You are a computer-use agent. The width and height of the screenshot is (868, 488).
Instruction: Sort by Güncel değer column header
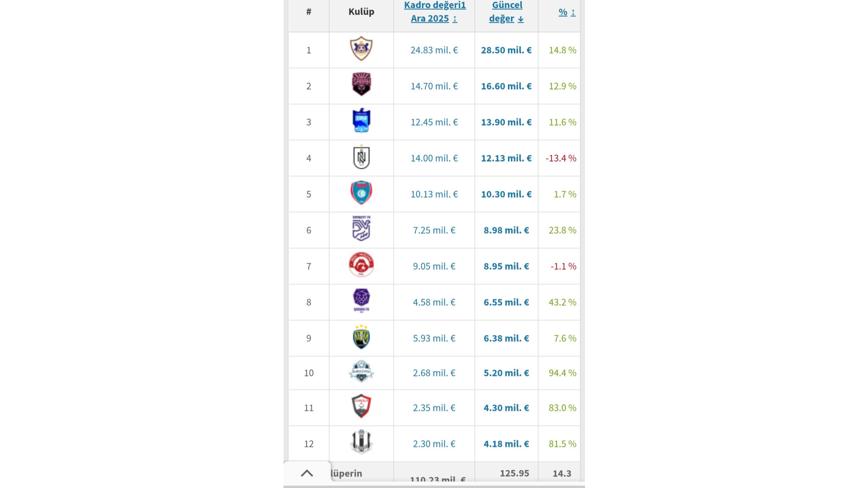506,11
